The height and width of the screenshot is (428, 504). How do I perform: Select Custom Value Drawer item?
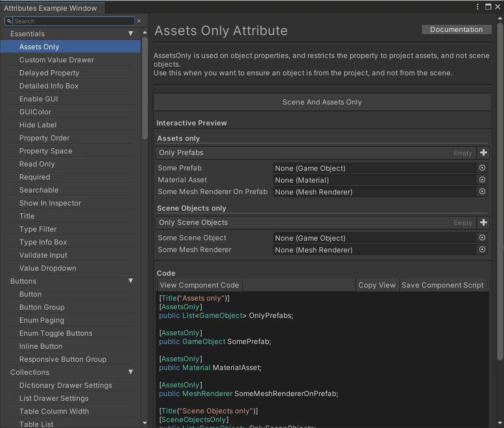click(71, 60)
